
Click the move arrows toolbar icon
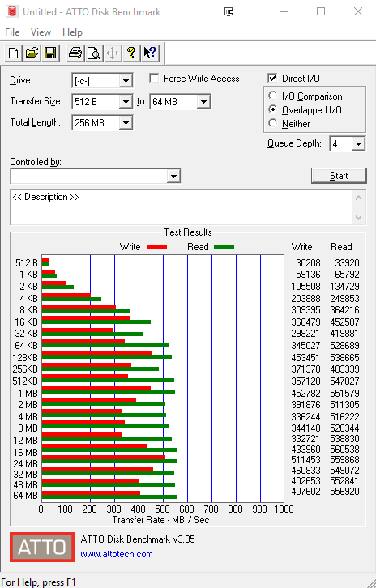click(x=112, y=53)
